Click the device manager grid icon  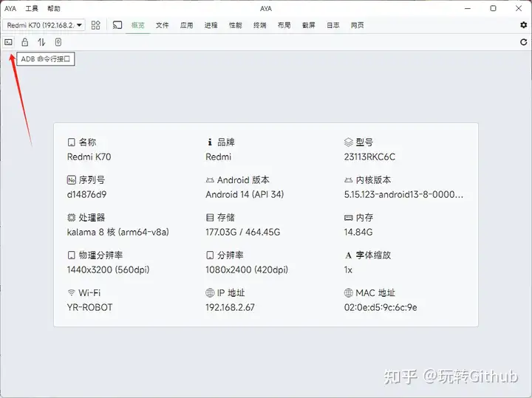(x=96, y=25)
